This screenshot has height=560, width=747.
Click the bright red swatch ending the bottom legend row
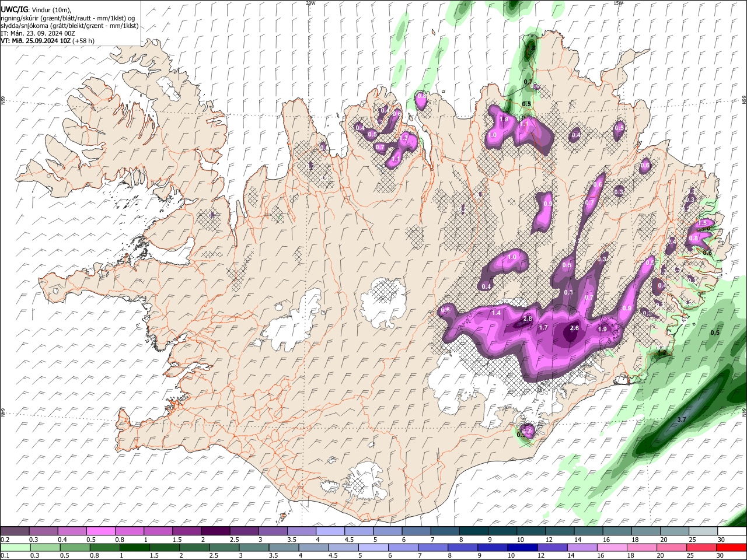pos(731,547)
